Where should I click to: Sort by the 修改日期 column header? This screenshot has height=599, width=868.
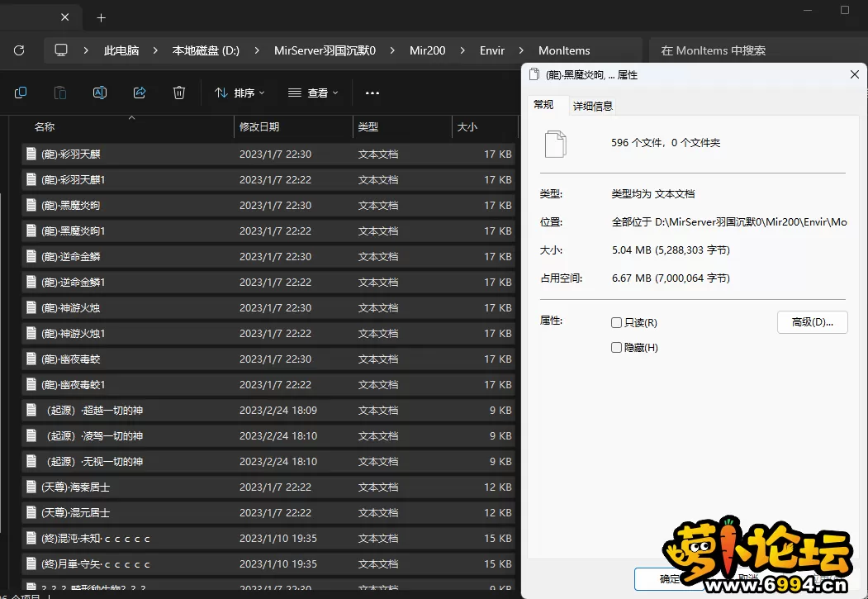259,127
